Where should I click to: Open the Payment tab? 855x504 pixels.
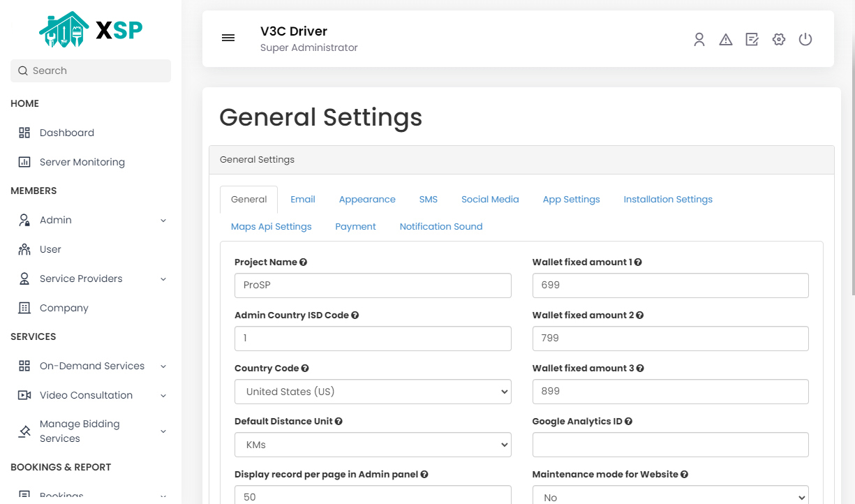click(x=355, y=226)
